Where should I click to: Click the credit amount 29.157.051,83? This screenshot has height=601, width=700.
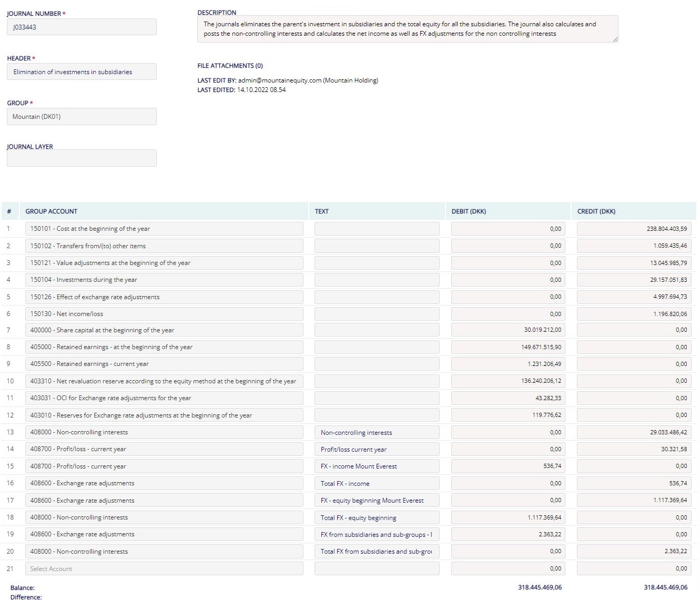(634, 280)
